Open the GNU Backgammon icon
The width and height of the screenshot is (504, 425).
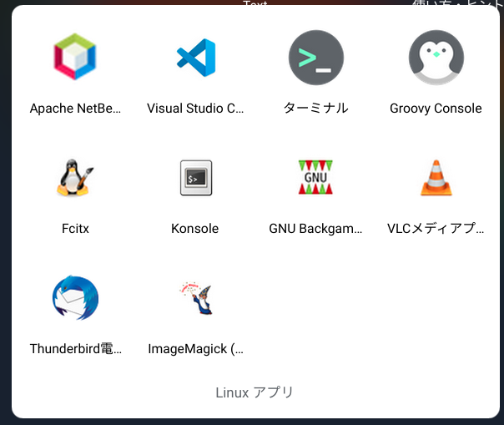[315, 177]
